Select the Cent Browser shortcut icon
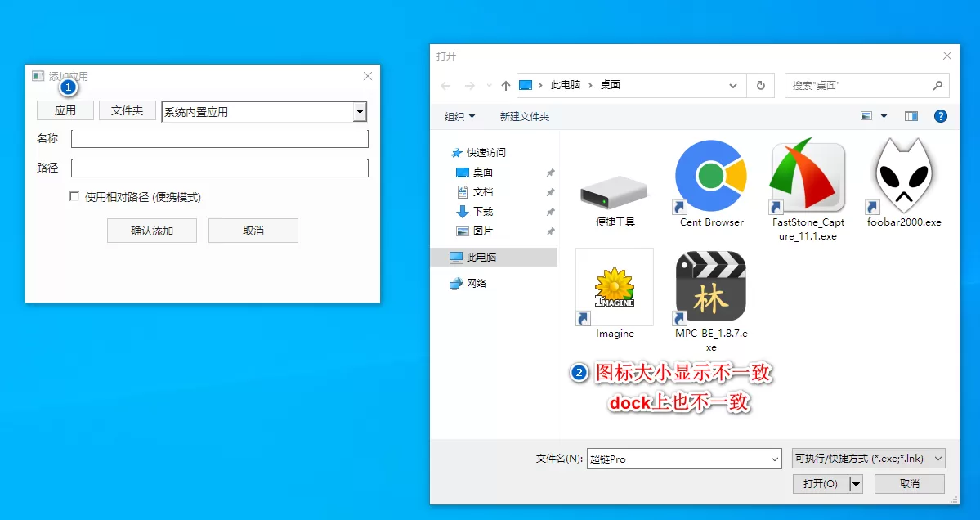 tap(711, 177)
